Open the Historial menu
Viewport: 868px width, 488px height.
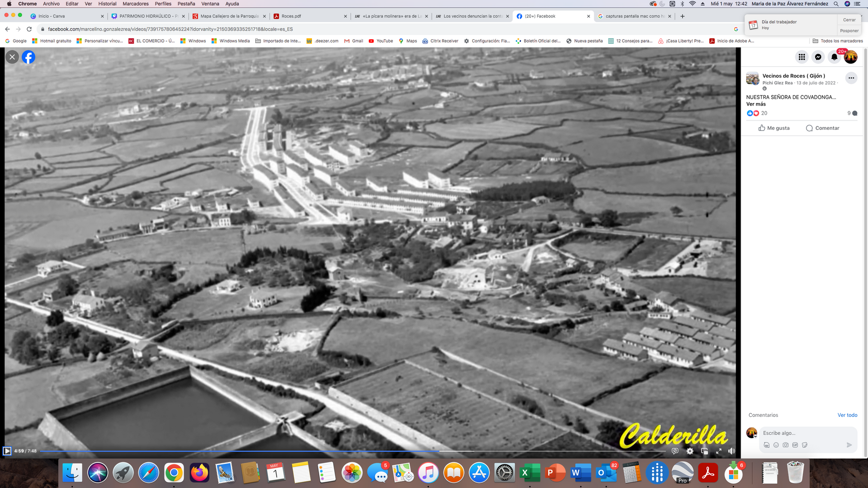click(x=107, y=4)
